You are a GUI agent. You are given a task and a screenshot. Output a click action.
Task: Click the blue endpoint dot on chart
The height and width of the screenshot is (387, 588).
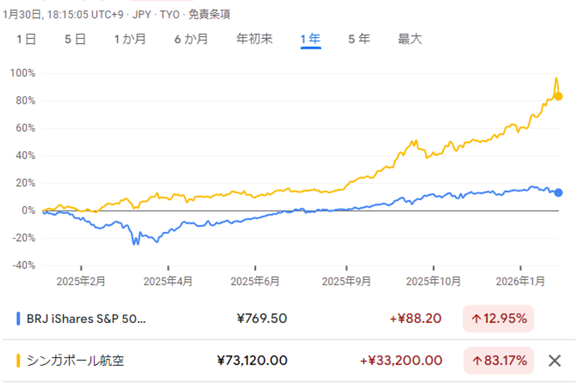558,193
